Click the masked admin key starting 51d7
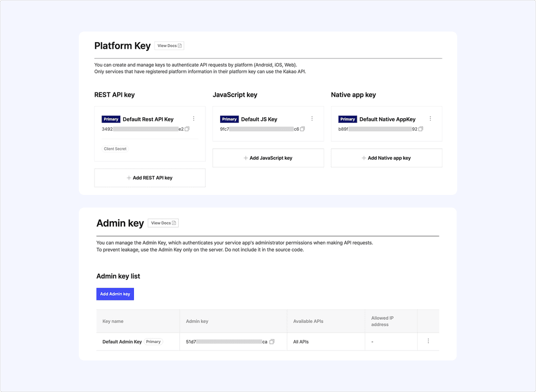 226,342
